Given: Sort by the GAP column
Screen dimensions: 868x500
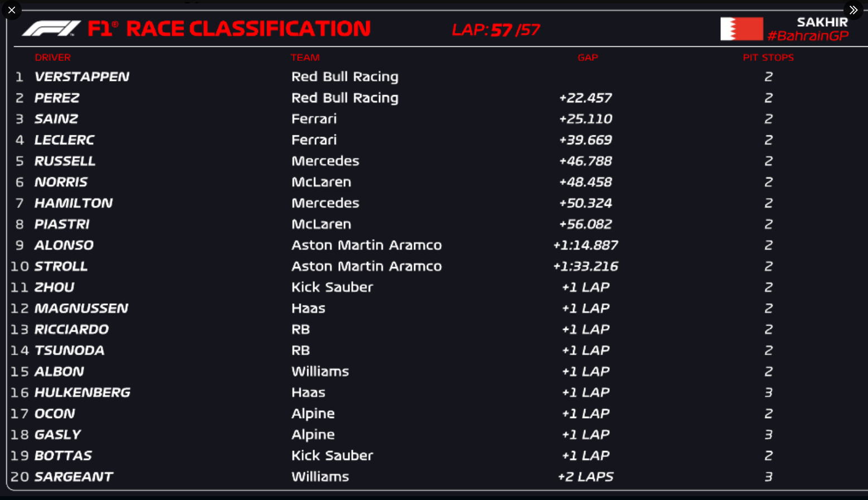Looking at the screenshot, I should pyautogui.click(x=587, y=57).
